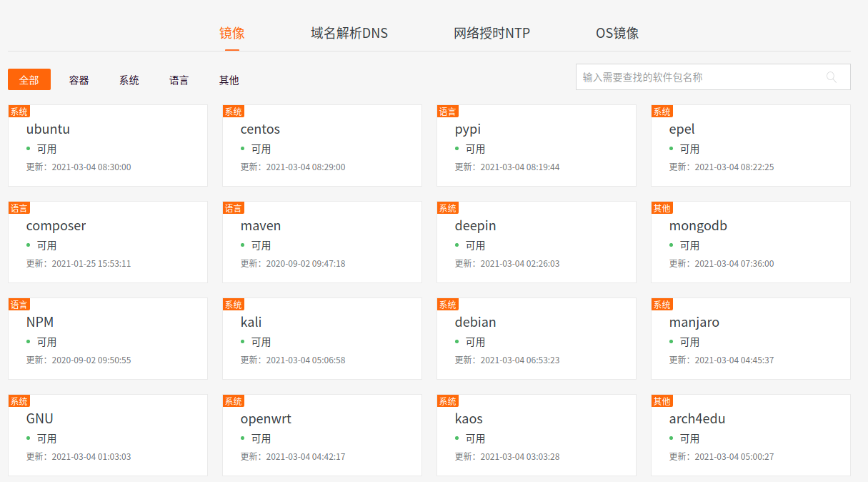Open the ubuntu mirror card
The image size is (868, 482).
click(108, 146)
